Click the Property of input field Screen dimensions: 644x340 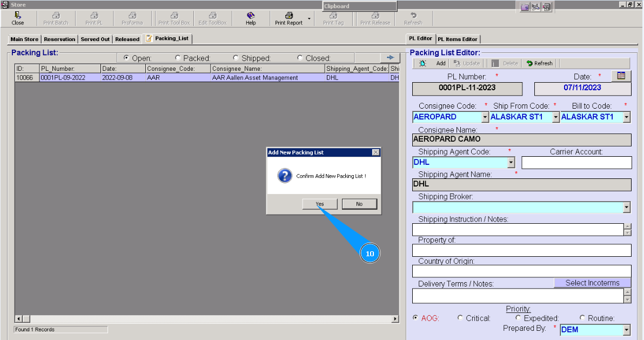521,250
